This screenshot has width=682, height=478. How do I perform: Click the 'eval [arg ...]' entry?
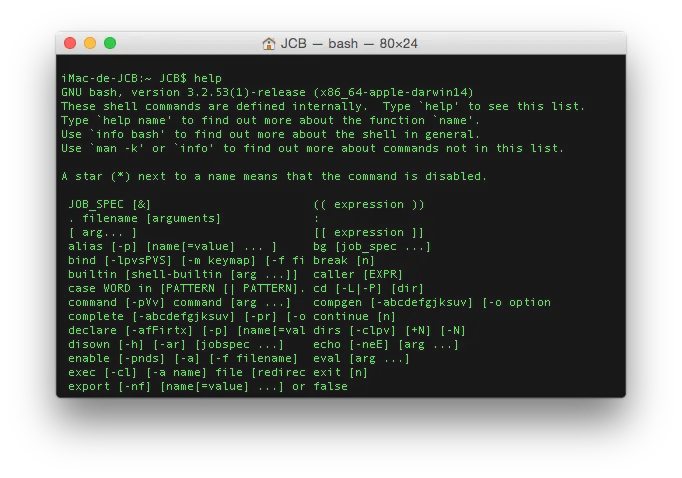[x=361, y=358]
